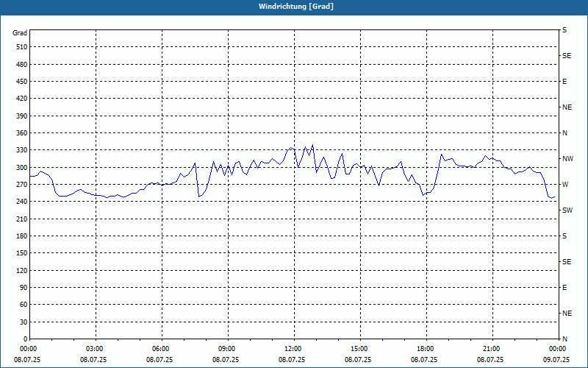Select the upper SE compass label near 480
The height and width of the screenshot is (368, 588).
tap(567, 56)
